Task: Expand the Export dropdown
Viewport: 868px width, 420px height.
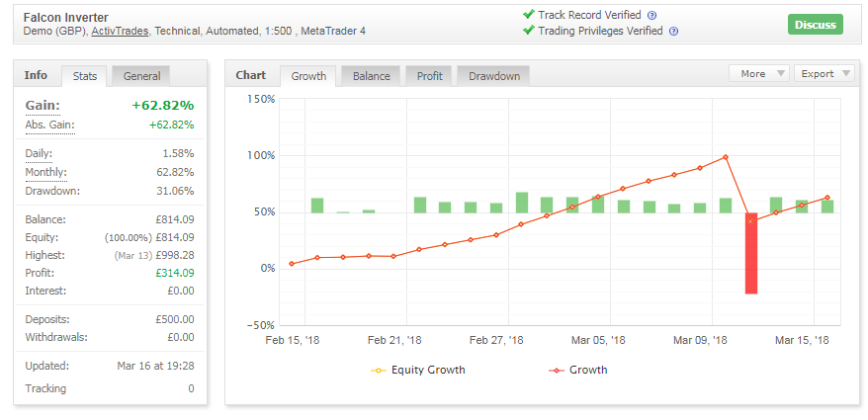Action: (x=825, y=73)
